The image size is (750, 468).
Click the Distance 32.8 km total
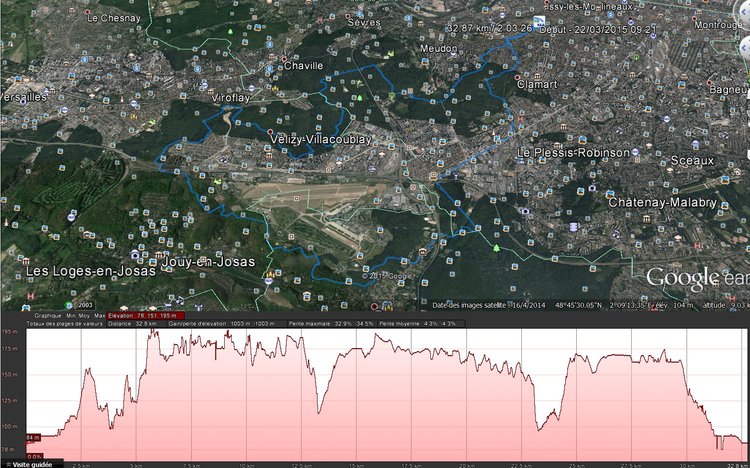[x=136, y=324]
